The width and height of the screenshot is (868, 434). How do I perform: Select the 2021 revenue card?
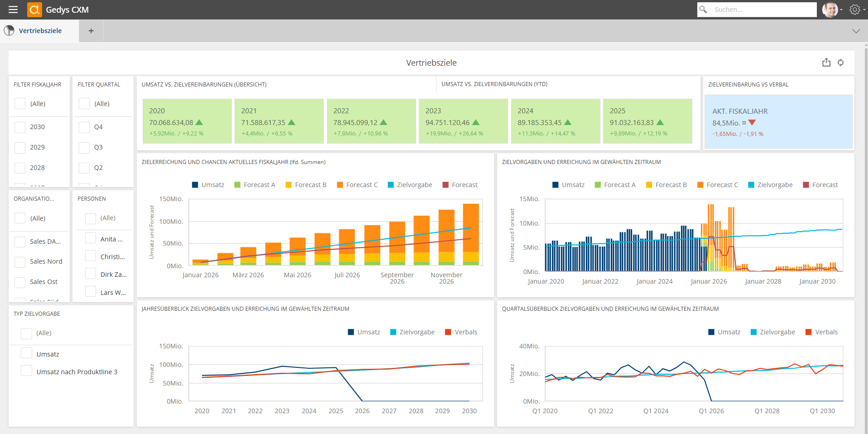pos(279,121)
